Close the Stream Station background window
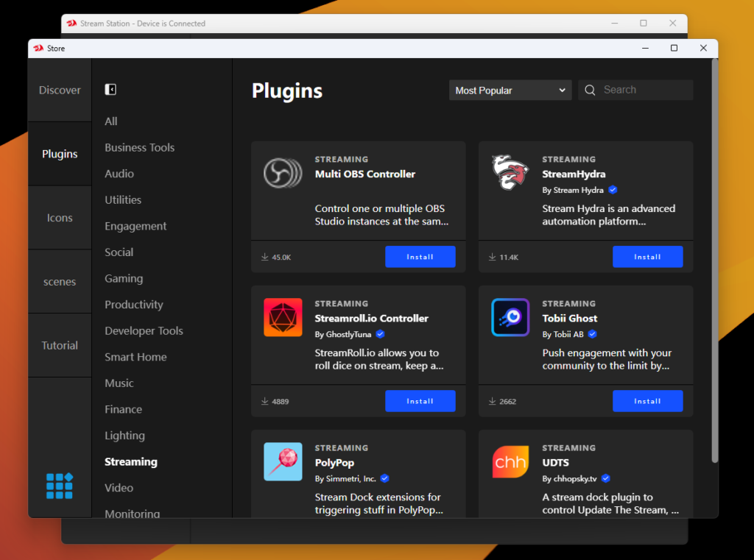754x560 pixels. point(673,23)
